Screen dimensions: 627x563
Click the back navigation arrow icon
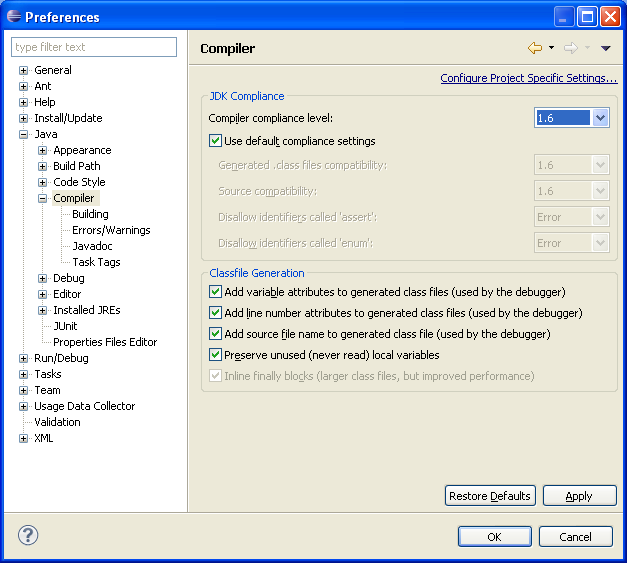[535, 48]
